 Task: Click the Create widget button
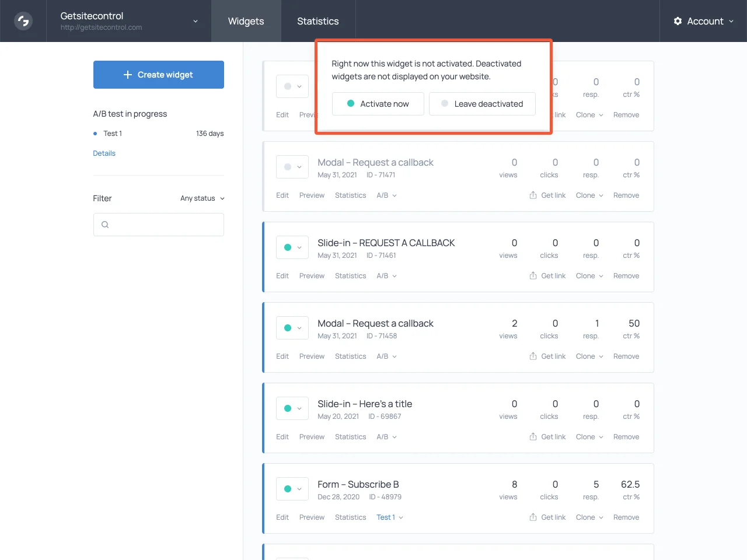click(159, 75)
